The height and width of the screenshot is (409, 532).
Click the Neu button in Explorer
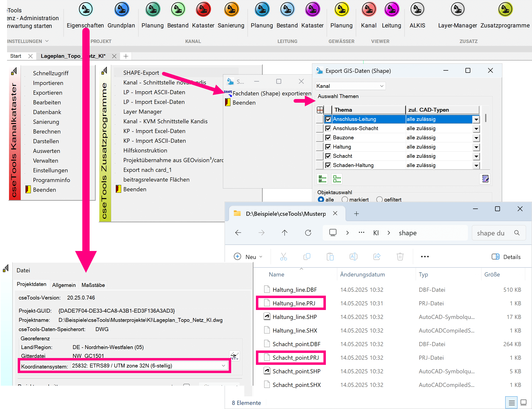(x=248, y=257)
